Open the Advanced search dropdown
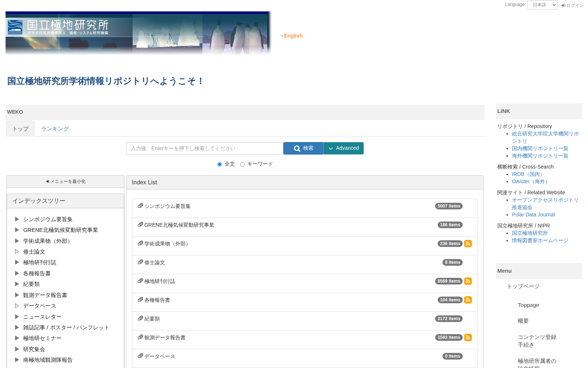 344,148
